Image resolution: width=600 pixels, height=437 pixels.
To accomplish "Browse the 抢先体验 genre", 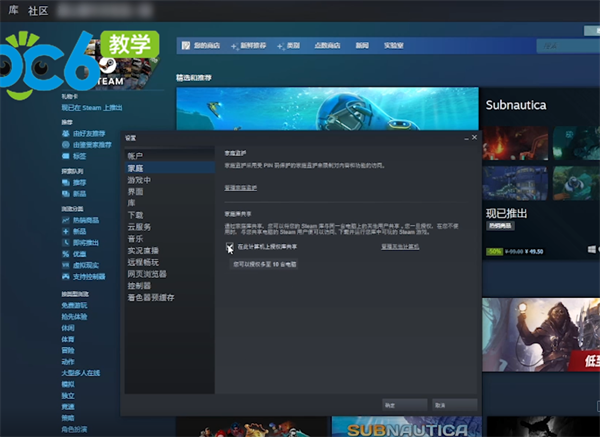I will coord(74,316).
